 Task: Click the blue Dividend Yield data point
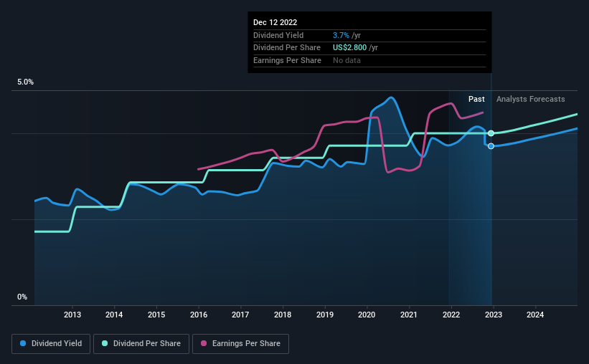tap(491, 146)
